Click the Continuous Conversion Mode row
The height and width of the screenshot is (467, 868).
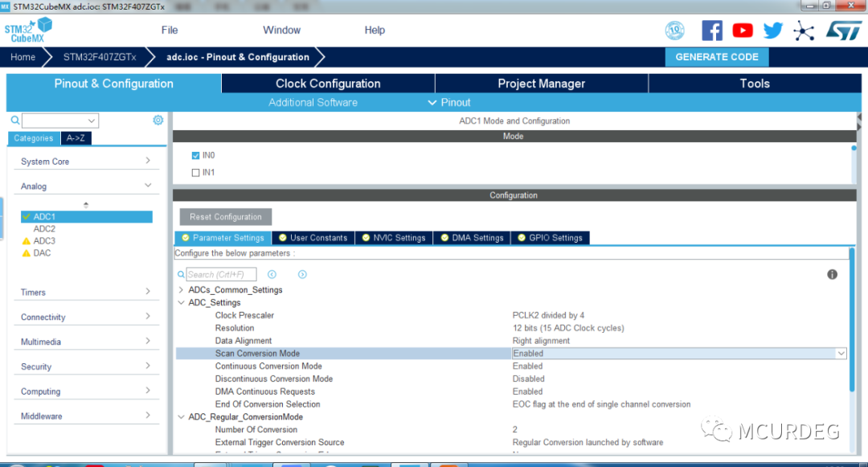point(511,367)
